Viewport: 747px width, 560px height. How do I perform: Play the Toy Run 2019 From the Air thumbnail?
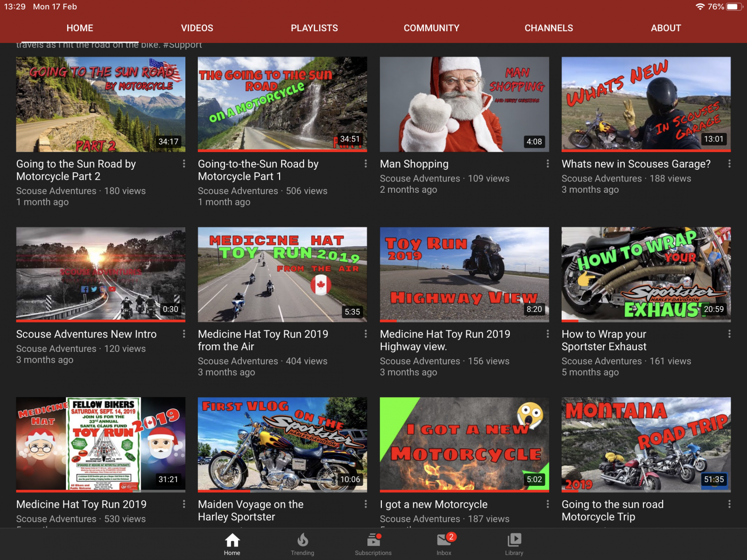[282, 275]
